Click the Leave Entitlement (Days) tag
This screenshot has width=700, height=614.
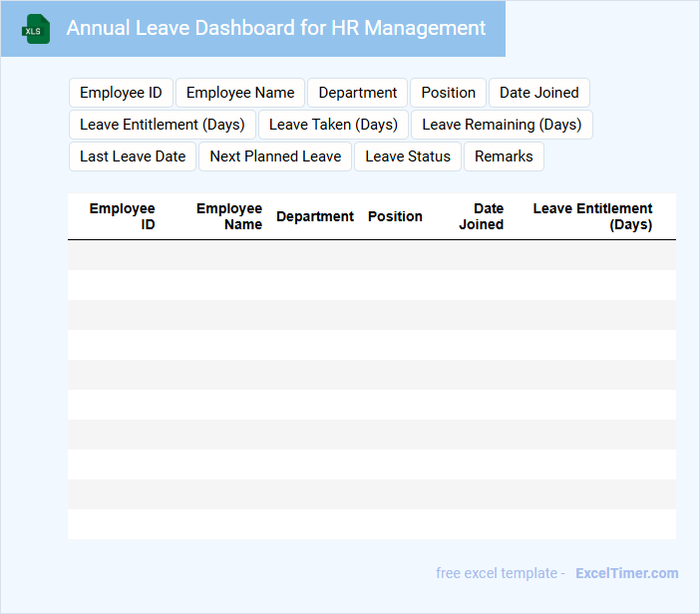[x=163, y=125]
